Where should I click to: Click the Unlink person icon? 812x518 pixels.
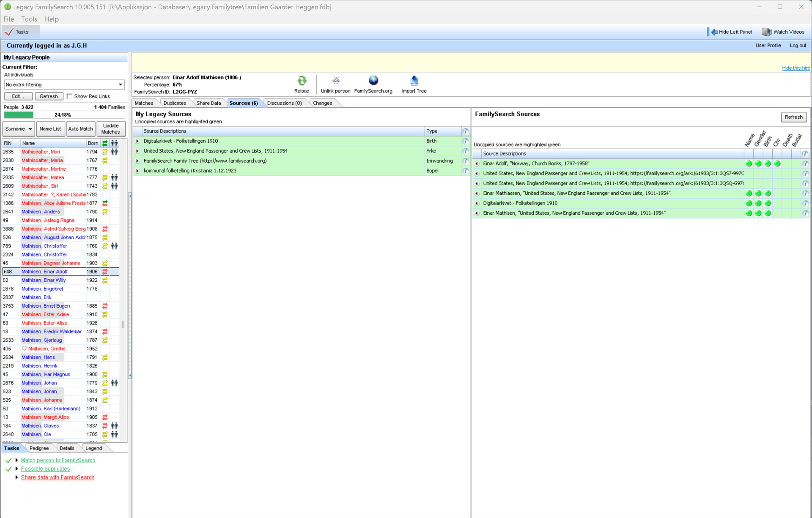click(x=336, y=81)
